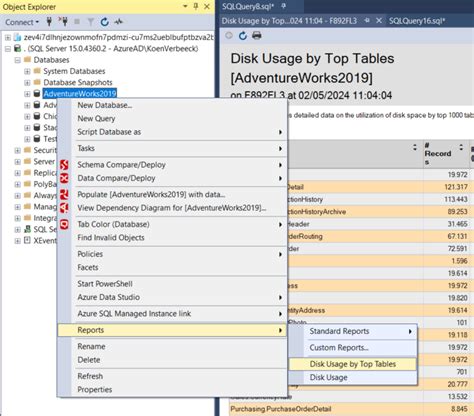Click the Schema Compare/Deploy red icon

[64, 165]
